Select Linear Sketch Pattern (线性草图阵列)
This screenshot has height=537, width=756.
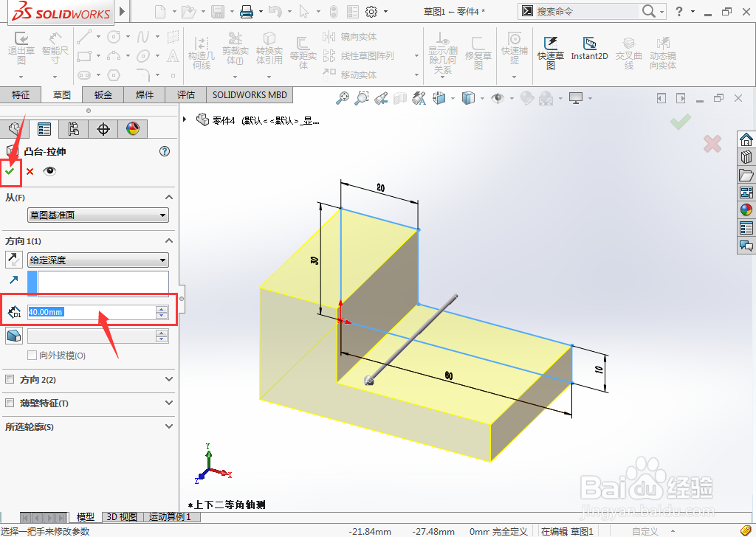click(x=359, y=56)
